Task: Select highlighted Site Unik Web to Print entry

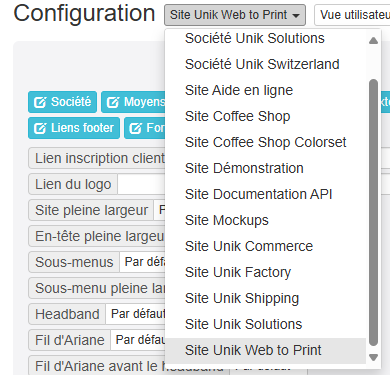Action: [253, 350]
